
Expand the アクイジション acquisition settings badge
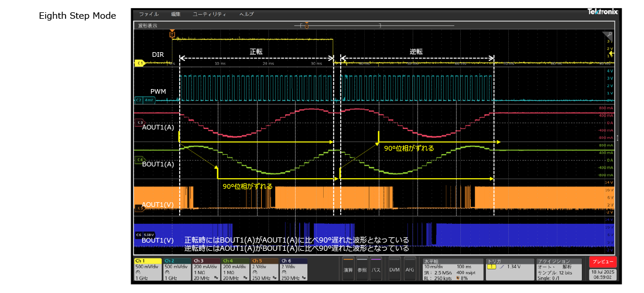(559, 270)
